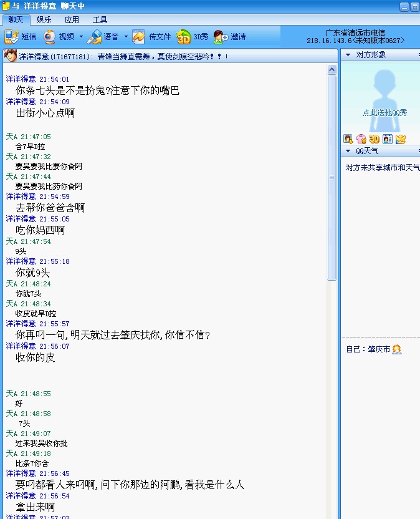
Task: Open the 娱乐 tab
Action: (44, 20)
